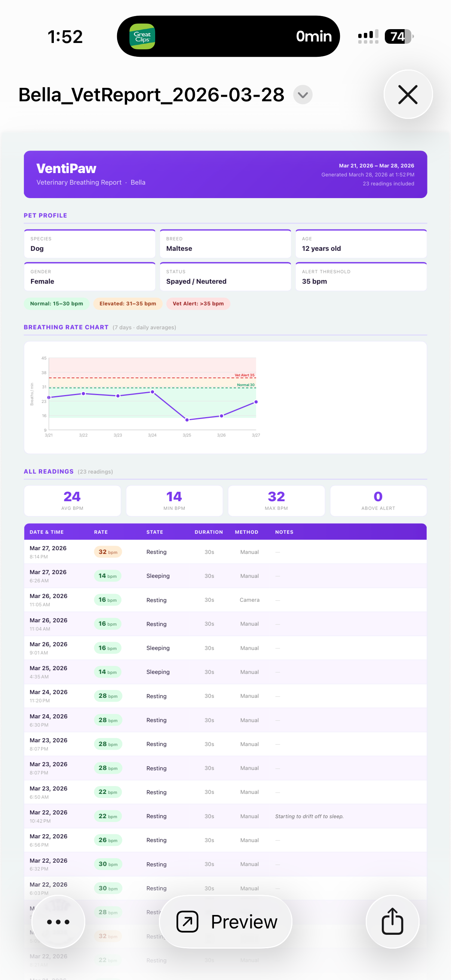Select the Mar 22, 2026 6:03 PM reading
Screen dimensions: 451x980
[x=225, y=888]
